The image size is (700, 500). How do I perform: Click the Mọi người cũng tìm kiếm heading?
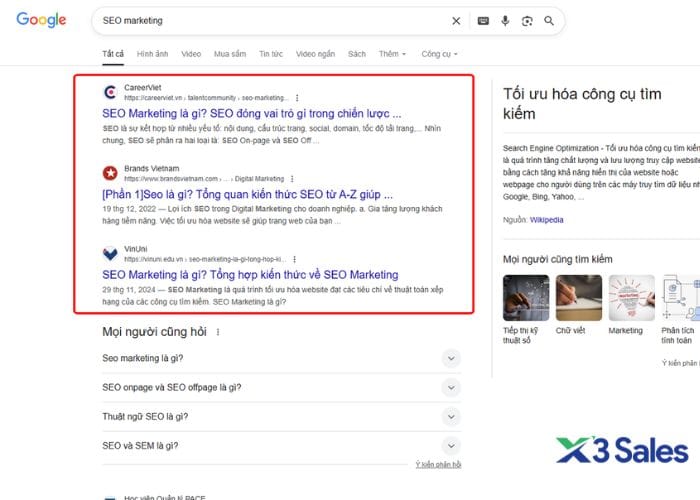[x=558, y=259]
